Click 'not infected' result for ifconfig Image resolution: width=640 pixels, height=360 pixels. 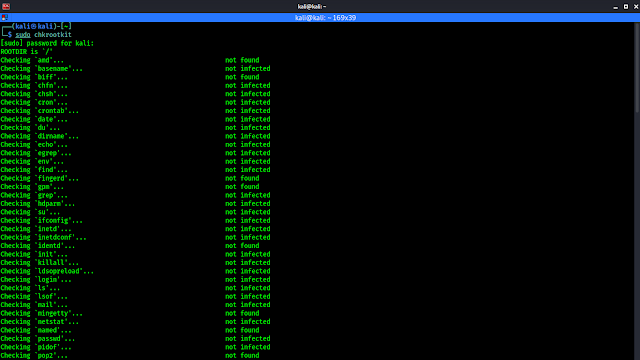click(248, 220)
